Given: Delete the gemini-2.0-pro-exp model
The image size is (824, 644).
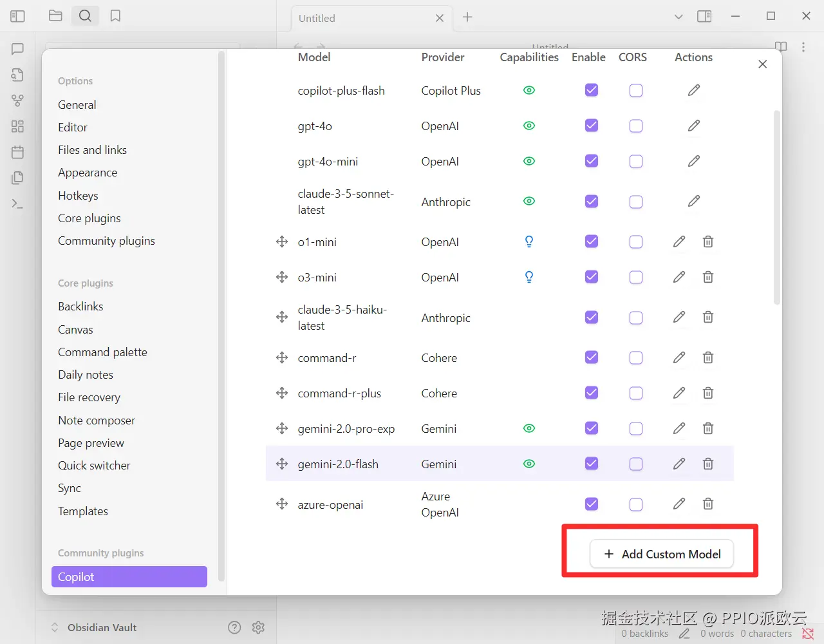Looking at the screenshot, I should tap(708, 428).
